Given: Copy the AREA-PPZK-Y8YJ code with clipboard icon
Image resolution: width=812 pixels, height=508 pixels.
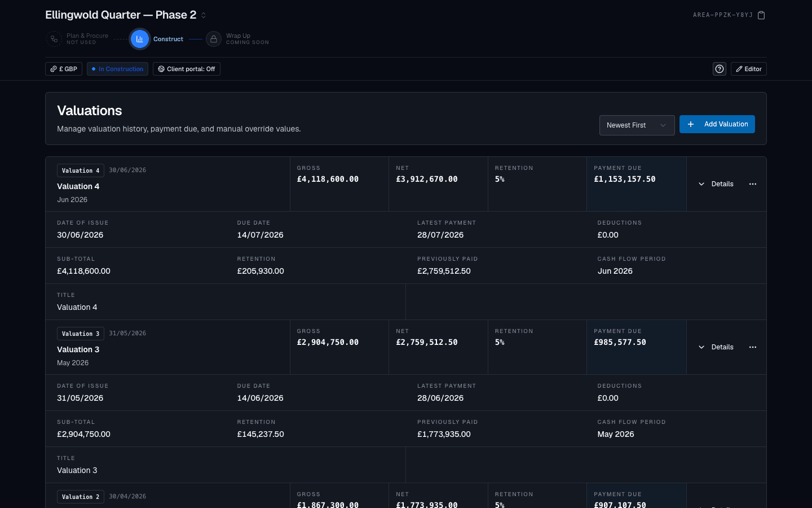Looking at the screenshot, I should click(x=761, y=15).
